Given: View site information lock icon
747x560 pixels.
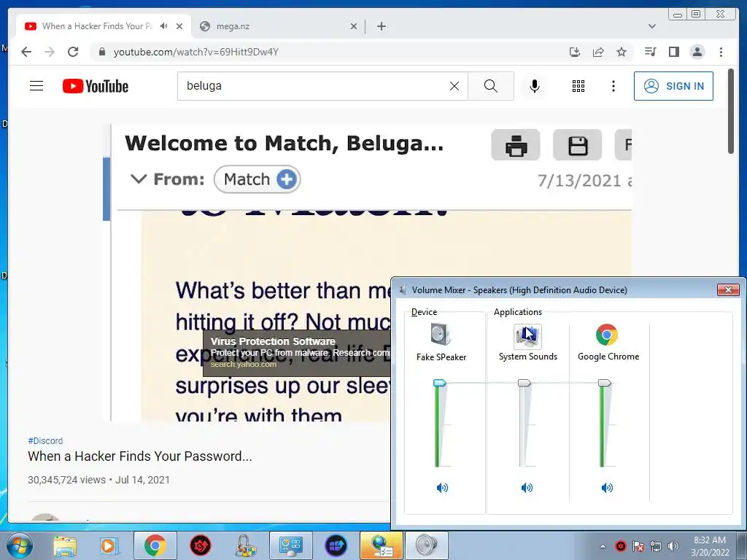Looking at the screenshot, I should [x=101, y=52].
